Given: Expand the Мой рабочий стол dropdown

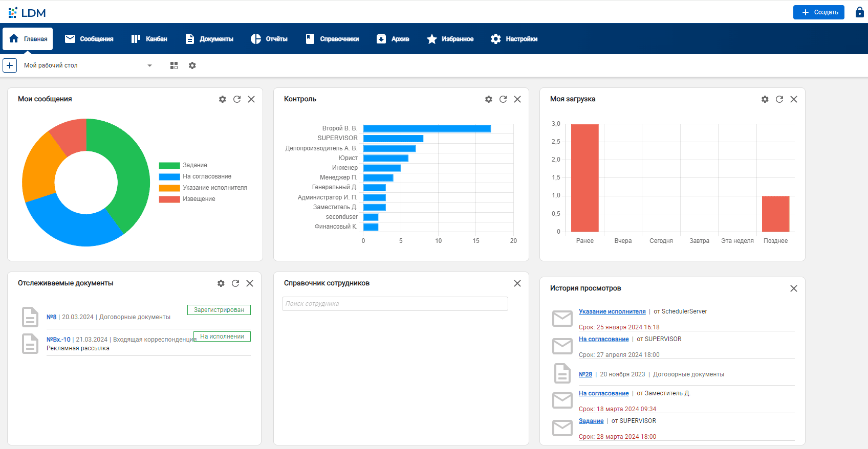Looking at the screenshot, I should (x=149, y=65).
